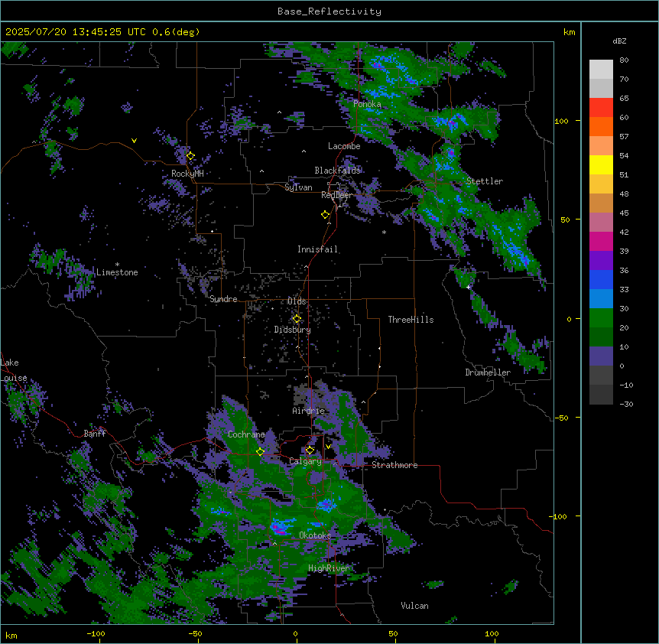The image size is (659, 644).
Task: Click the Drumheller city label
Action: [488, 372]
